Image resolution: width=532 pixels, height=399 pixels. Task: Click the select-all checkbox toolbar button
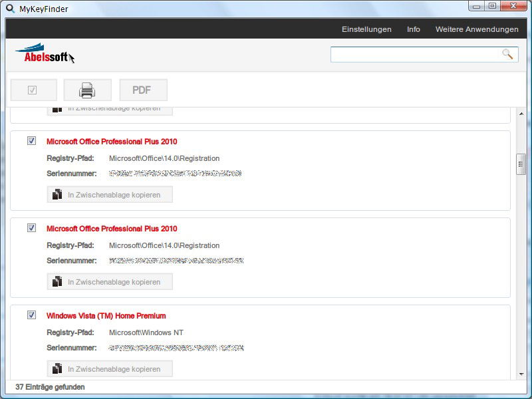[x=34, y=90]
